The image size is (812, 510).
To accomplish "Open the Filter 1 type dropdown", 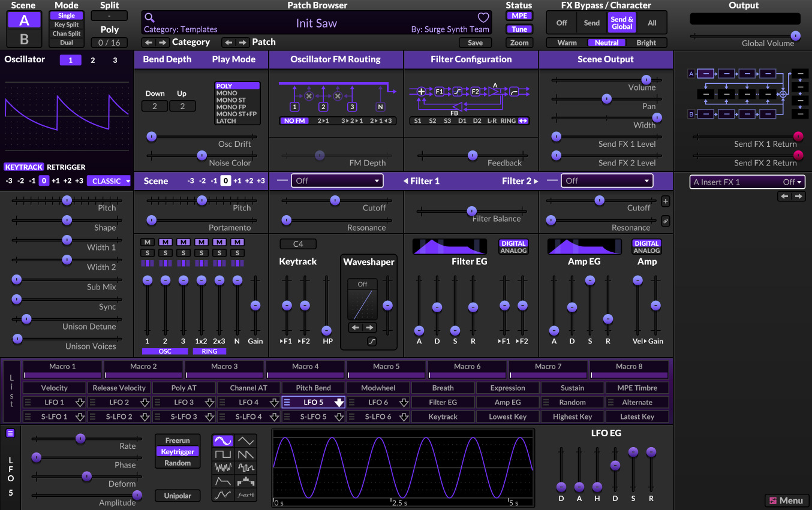I will click(x=336, y=180).
